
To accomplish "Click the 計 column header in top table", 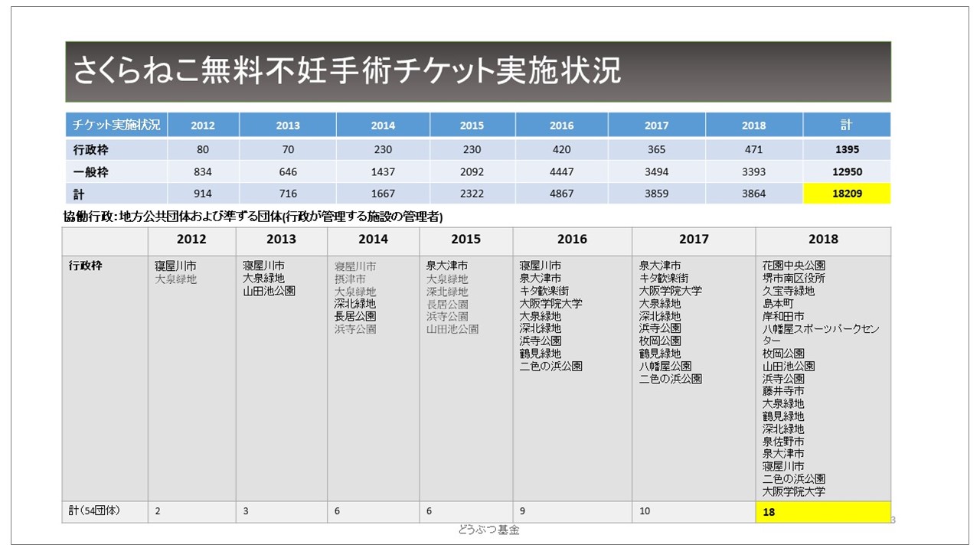I will click(846, 125).
